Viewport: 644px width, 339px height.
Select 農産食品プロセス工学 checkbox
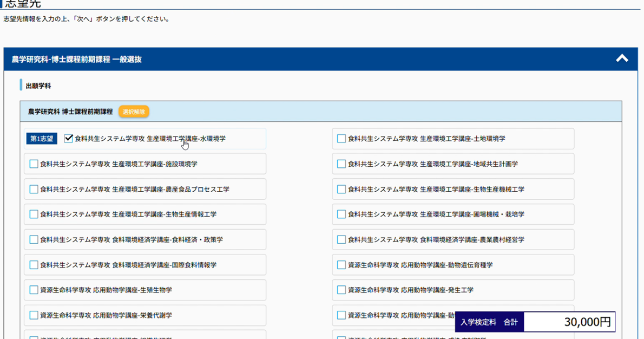(x=34, y=190)
